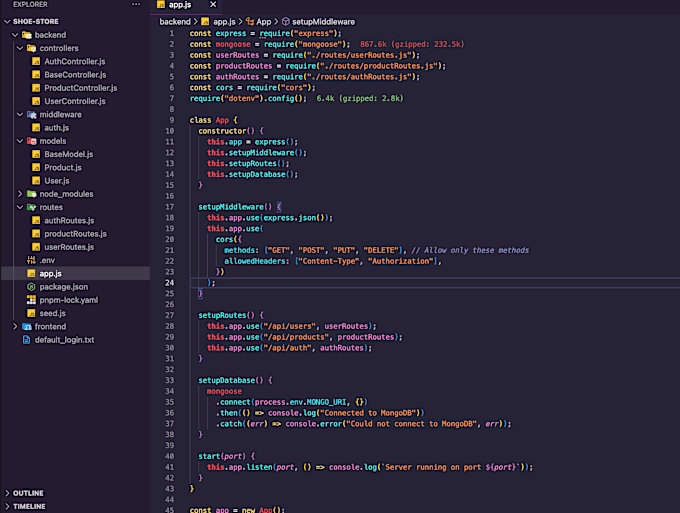Collapse the SHOE-STORE root folder
Viewport: 680px width, 513px height.
pos(7,21)
